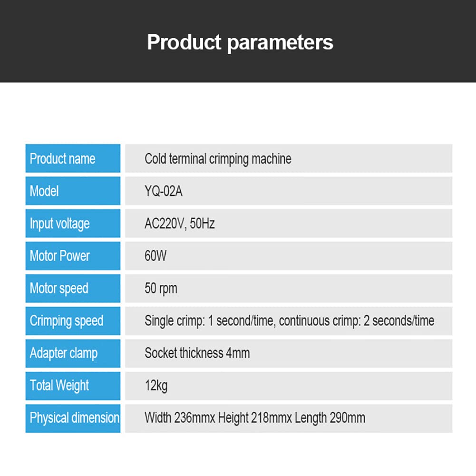Viewport: 476px width, 476px height.
Task: Click the 50 rpm value
Action: point(161,289)
